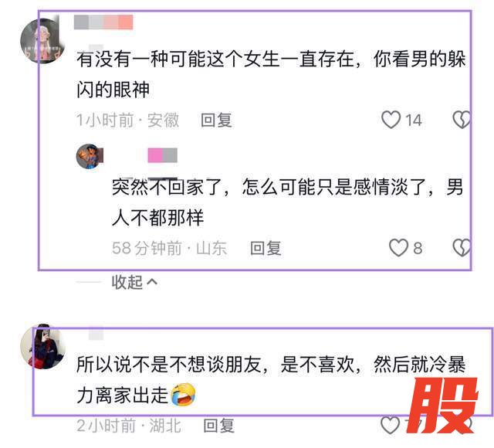This screenshot has width=494, height=448.
Task: Collapse replies with the 收起 chevron
Action: (x=134, y=282)
